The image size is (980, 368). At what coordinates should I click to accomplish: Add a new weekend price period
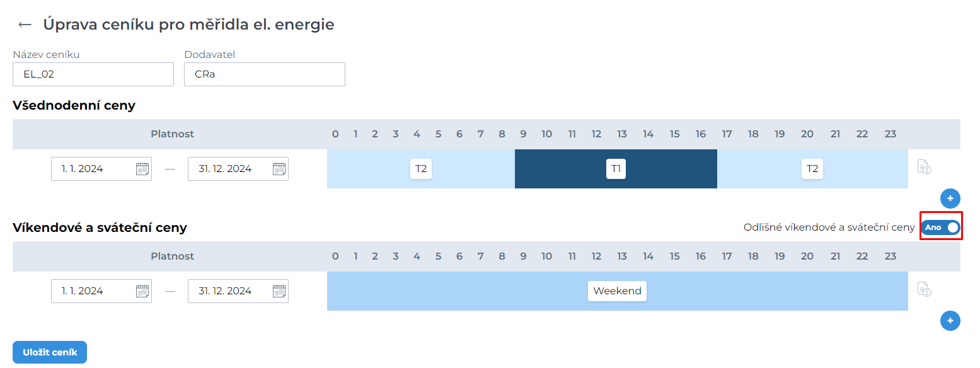click(950, 321)
